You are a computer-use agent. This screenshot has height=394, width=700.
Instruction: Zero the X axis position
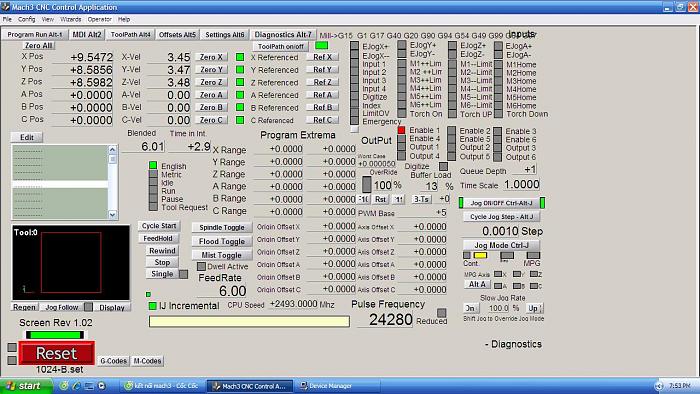pyautogui.click(x=211, y=57)
